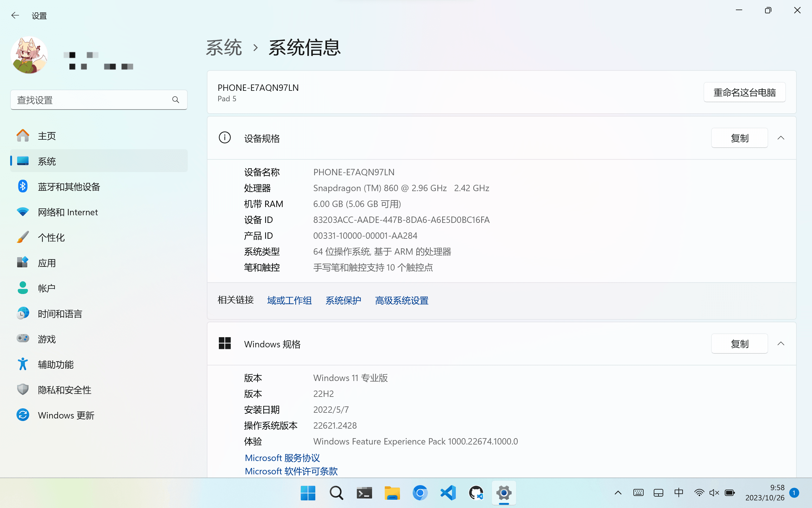Open the 高级系统设置 link

402,300
